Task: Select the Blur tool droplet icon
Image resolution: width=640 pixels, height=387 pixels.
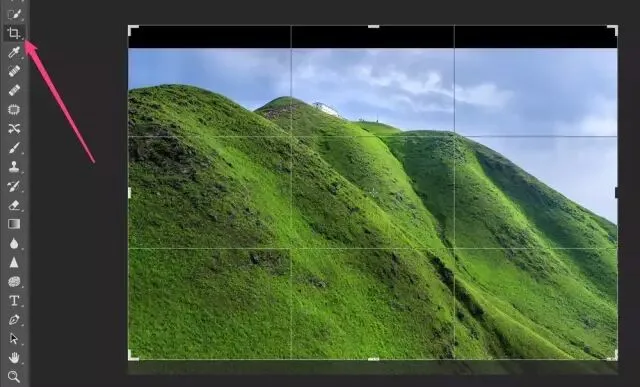Action: pyautogui.click(x=14, y=243)
